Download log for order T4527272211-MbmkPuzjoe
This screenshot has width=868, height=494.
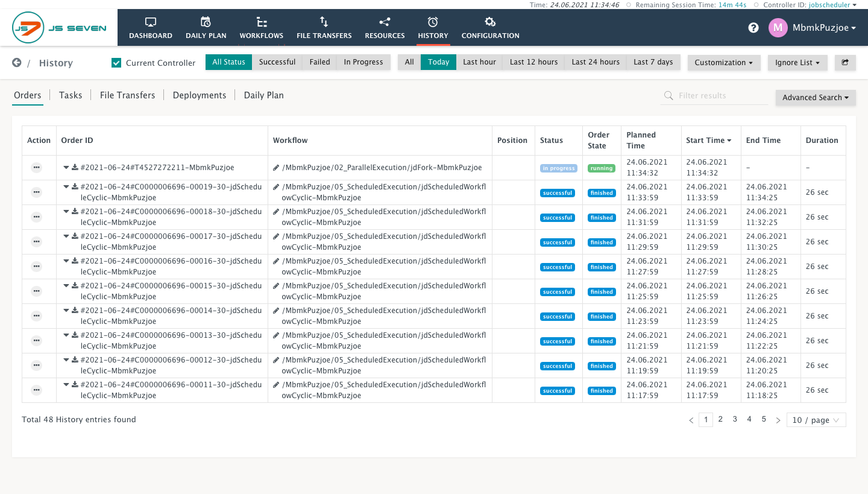(75, 168)
